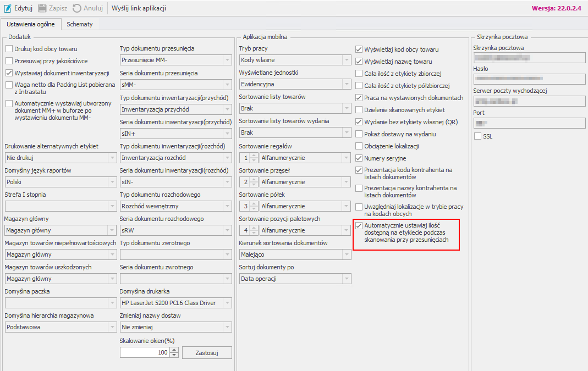Increase Sortowanie pozycji paletowych spinner value
The width and height of the screenshot is (588, 371).
coord(254,228)
